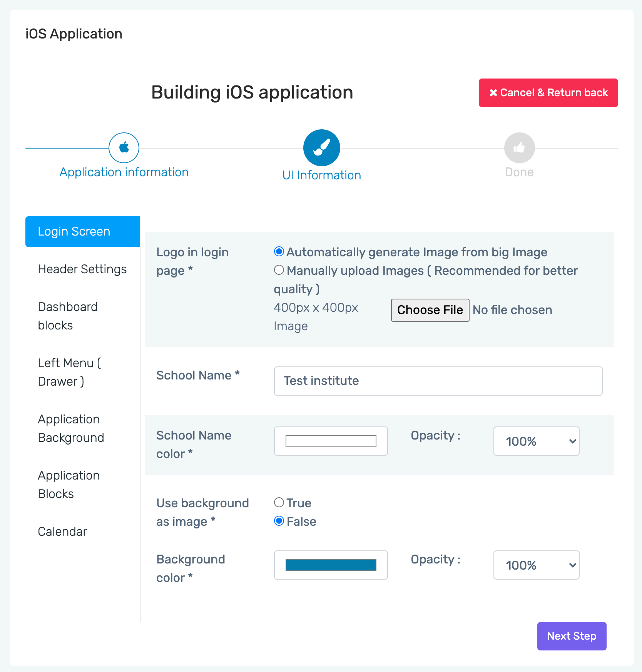This screenshot has height=672, width=642.
Task: Click Choose File for login logo
Action: tap(430, 310)
